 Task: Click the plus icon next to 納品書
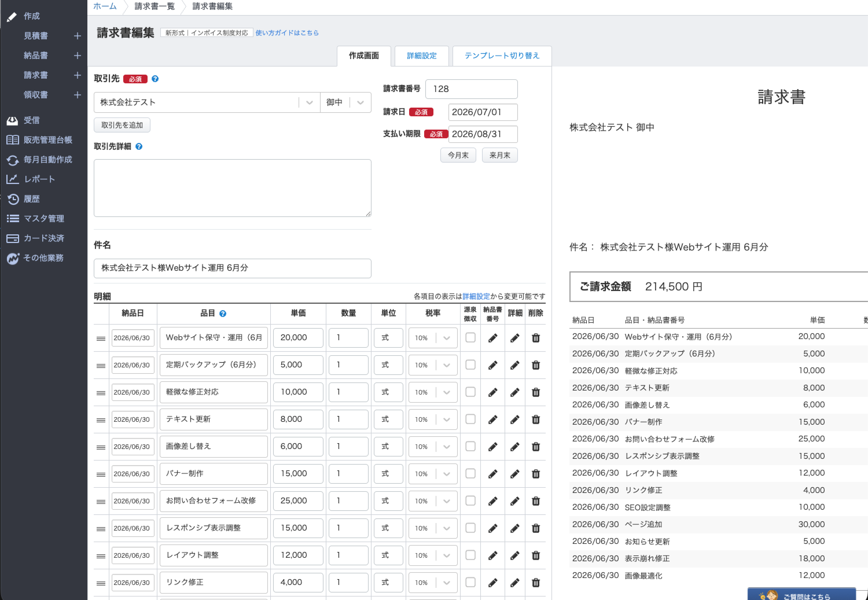78,55
